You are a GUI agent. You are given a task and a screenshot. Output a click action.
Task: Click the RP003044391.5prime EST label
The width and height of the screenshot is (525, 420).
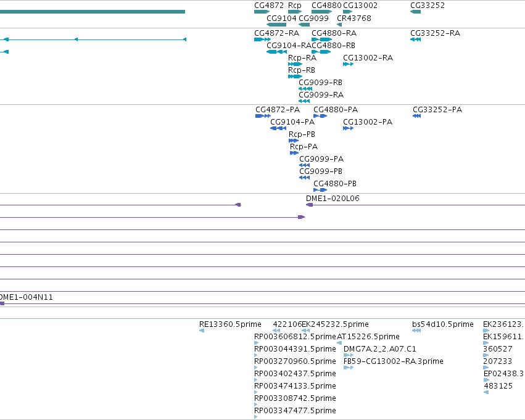click(296, 350)
